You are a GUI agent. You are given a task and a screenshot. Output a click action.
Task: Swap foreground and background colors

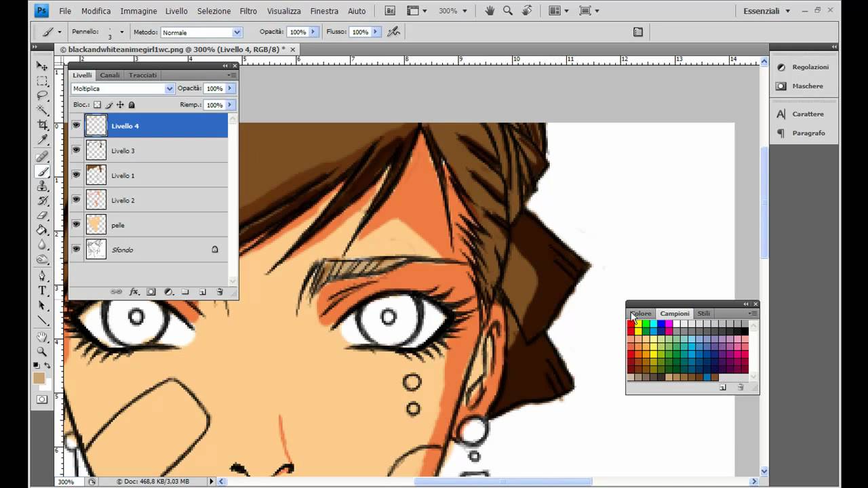pyautogui.click(x=47, y=365)
